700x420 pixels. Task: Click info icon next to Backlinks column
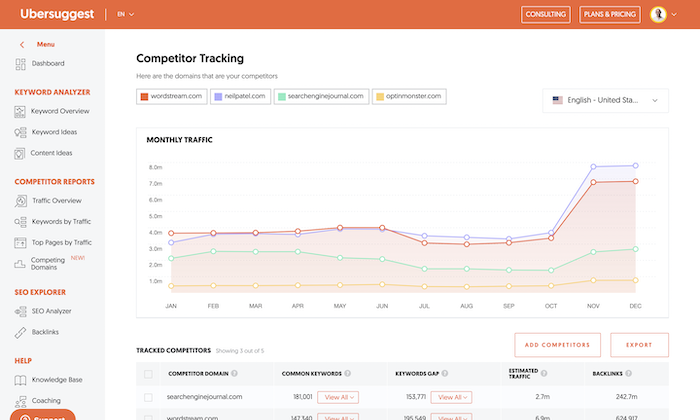click(629, 374)
